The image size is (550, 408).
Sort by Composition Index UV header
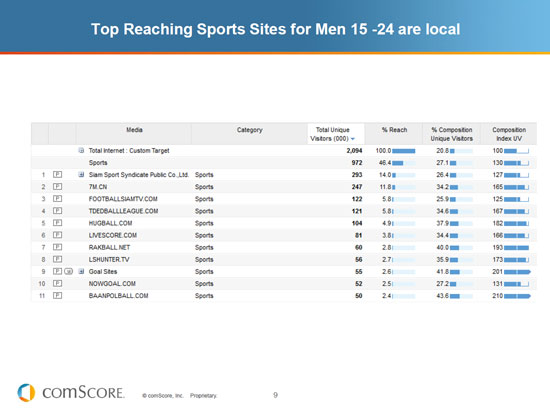pyautogui.click(x=509, y=134)
